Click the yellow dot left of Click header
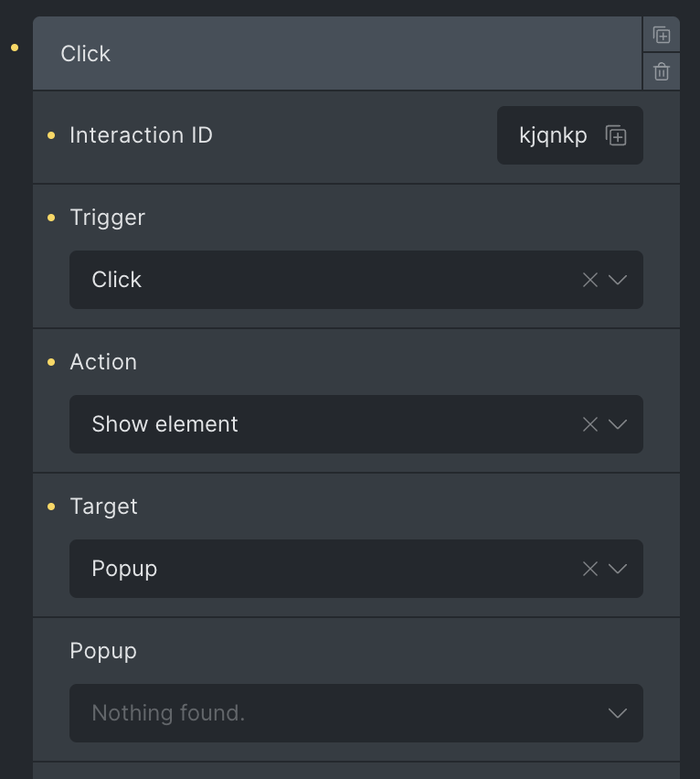Screen dimensions: 700x779 (x=15, y=48)
